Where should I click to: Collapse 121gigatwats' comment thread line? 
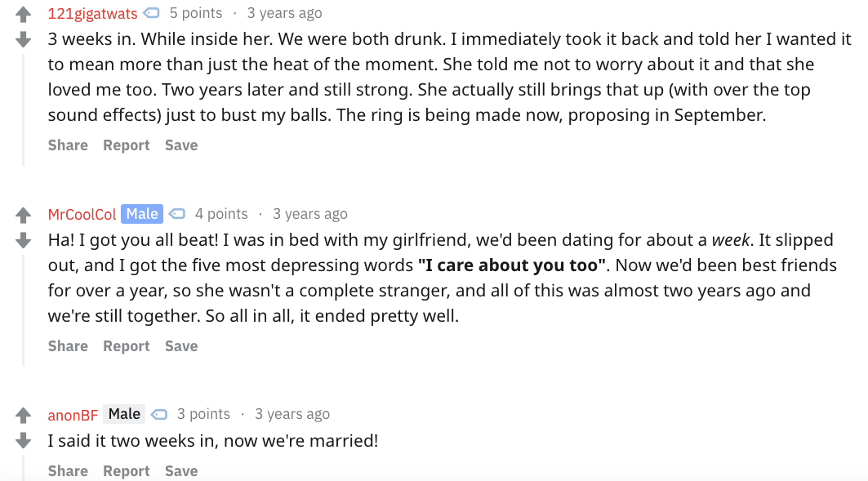point(23,109)
